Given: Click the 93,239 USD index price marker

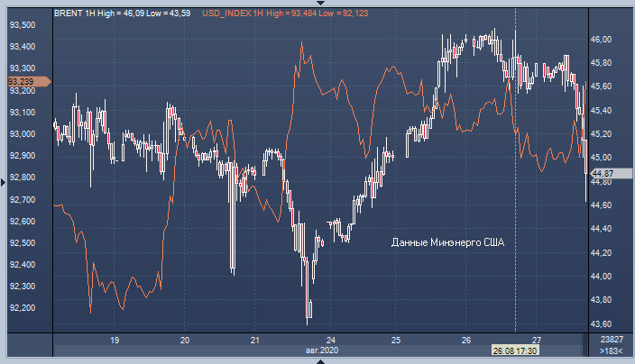Looking at the screenshot, I should coord(25,82).
